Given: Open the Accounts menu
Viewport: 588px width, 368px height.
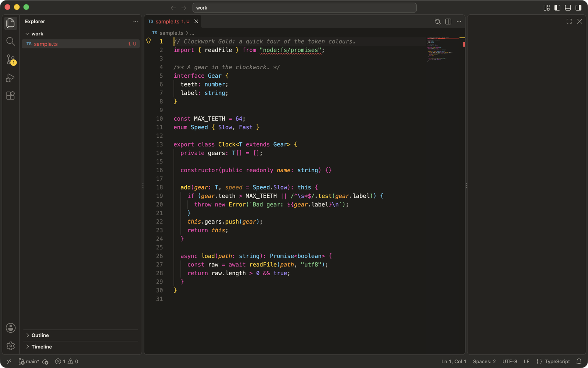Looking at the screenshot, I should pyautogui.click(x=11, y=328).
